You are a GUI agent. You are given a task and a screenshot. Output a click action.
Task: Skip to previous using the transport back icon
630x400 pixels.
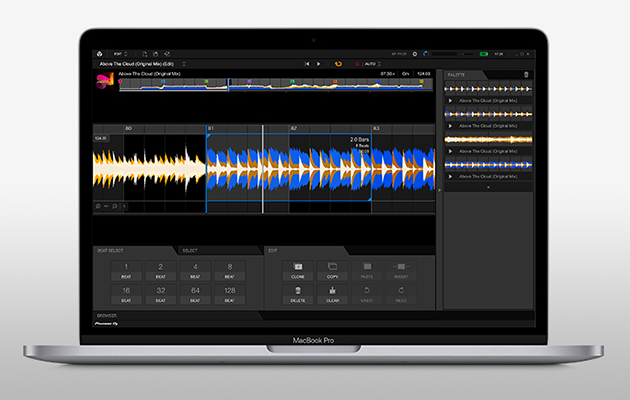click(x=307, y=63)
